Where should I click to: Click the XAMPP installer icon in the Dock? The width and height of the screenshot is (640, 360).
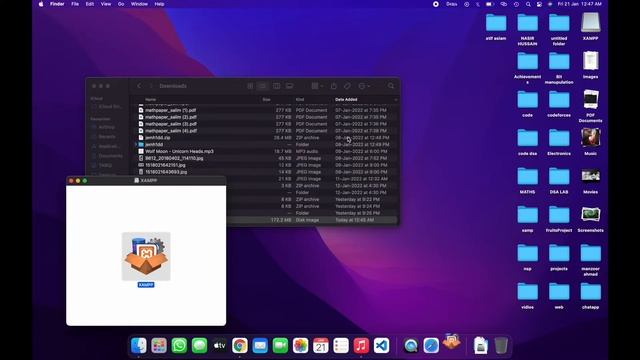tap(451, 342)
